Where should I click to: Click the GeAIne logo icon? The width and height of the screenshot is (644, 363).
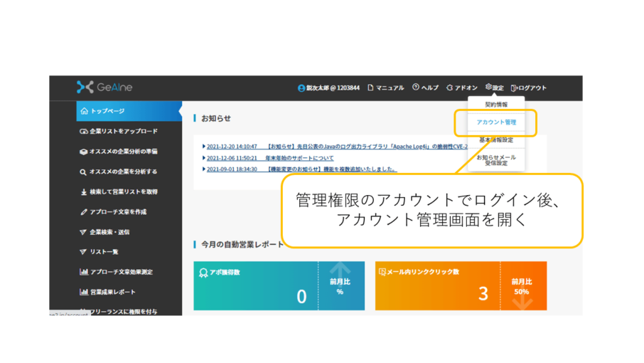(85, 88)
